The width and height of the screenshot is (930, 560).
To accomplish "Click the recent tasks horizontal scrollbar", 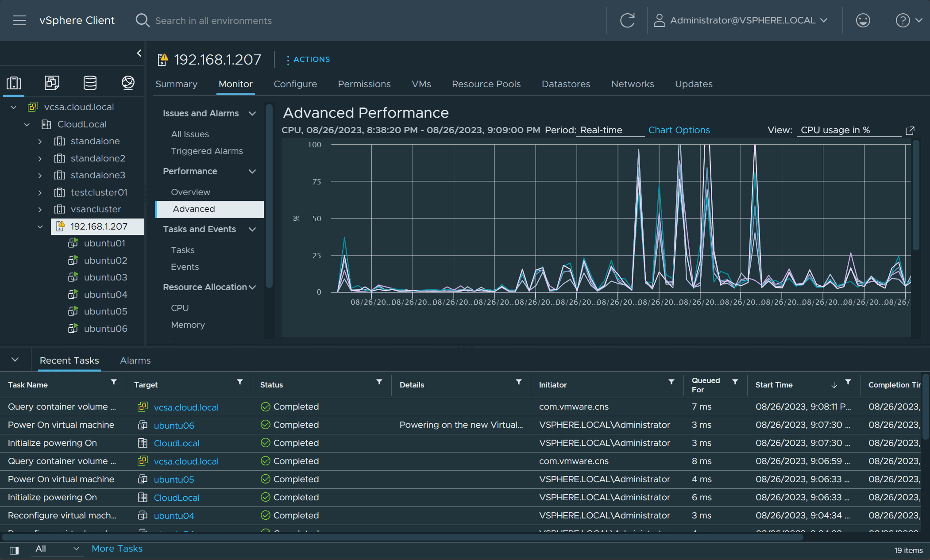I will pos(402,537).
